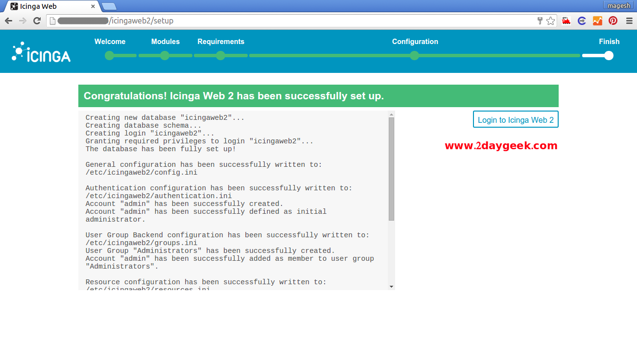
Task: Go to the Welcome wizard step
Action: [110, 42]
